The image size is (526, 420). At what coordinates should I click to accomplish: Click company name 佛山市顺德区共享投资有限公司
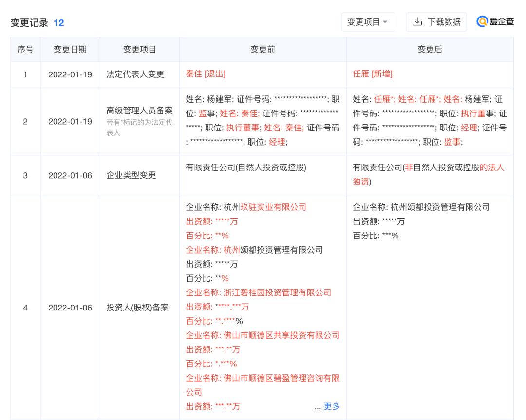pos(281,335)
